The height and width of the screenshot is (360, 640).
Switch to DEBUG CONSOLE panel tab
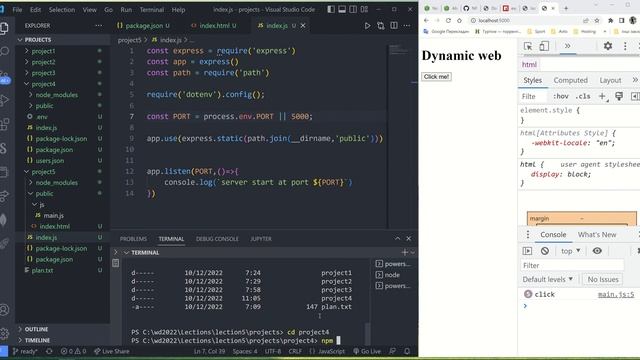tap(217, 239)
